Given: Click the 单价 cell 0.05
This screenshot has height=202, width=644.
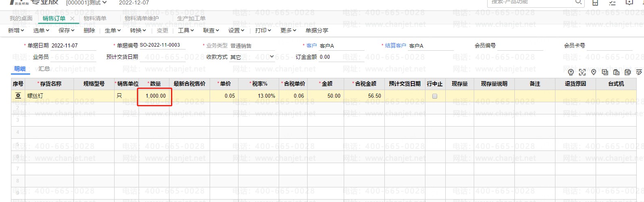Looking at the screenshot, I should [224, 96].
